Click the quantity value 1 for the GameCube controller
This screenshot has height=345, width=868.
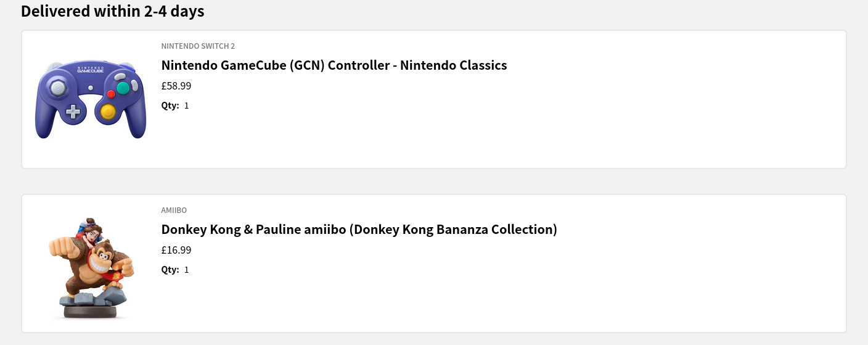pos(187,106)
